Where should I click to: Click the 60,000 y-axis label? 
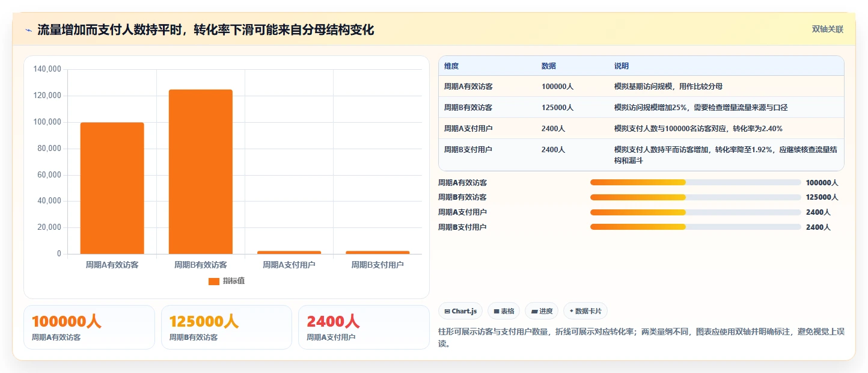pyautogui.click(x=49, y=175)
